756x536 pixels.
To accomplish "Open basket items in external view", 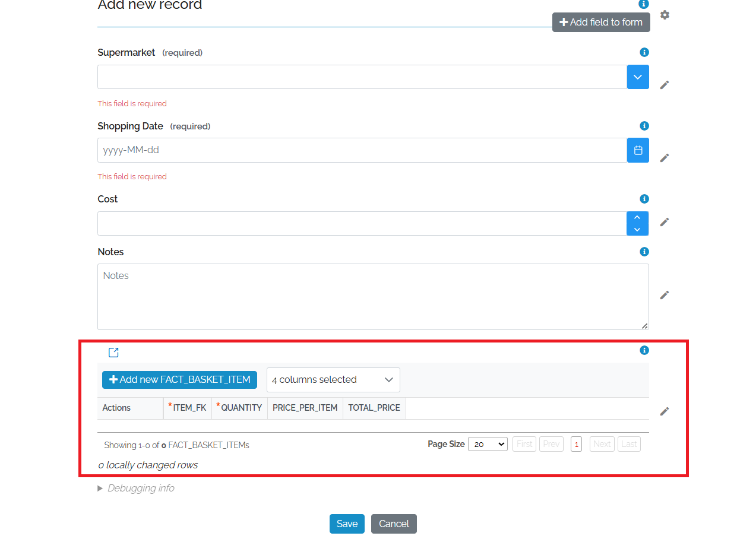I will tap(113, 353).
